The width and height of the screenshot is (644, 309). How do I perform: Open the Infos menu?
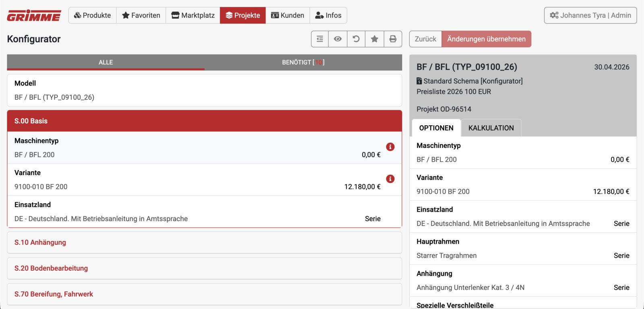point(328,15)
